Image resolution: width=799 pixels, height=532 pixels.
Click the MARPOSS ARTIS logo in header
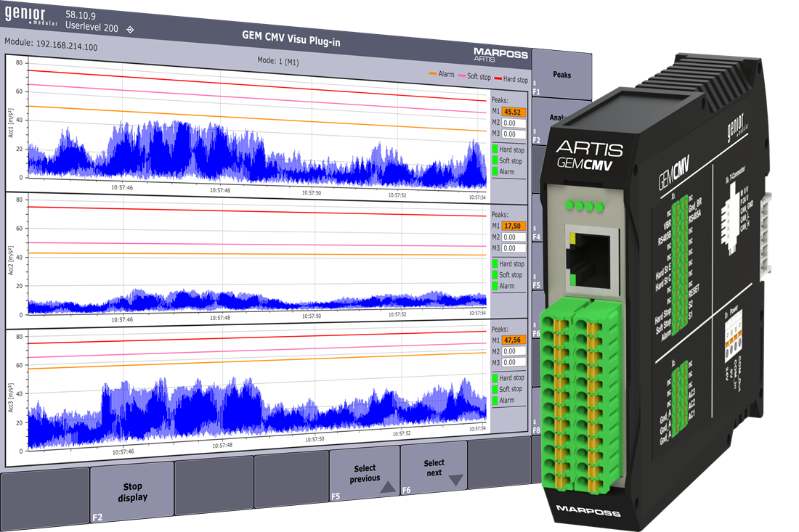[500, 54]
